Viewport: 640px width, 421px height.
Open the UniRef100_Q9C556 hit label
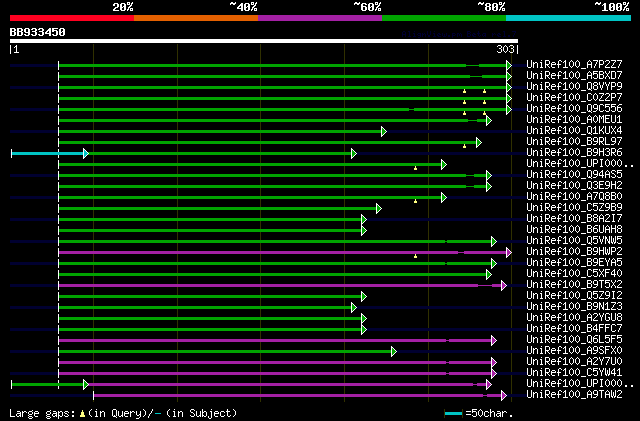[x=574, y=109]
